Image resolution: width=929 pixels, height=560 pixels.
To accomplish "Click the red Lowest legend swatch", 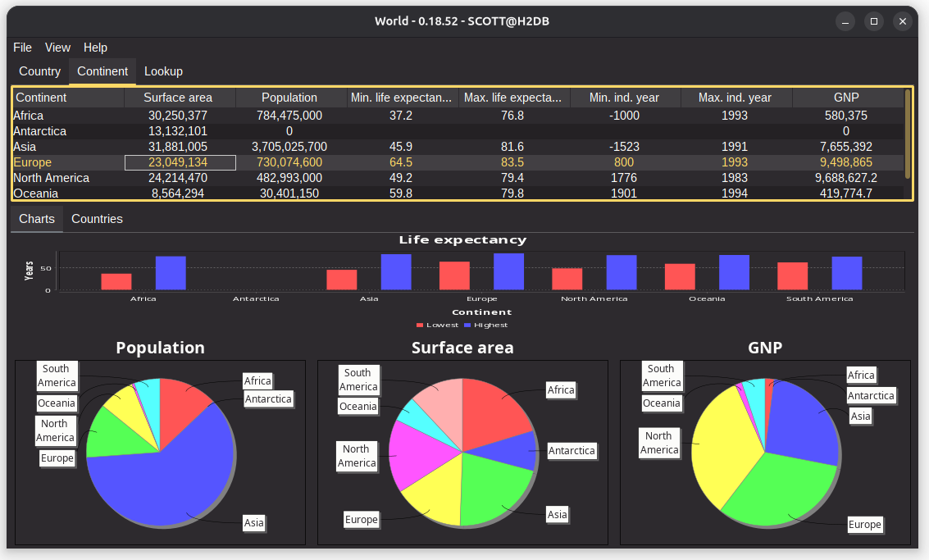I will click(421, 326).
